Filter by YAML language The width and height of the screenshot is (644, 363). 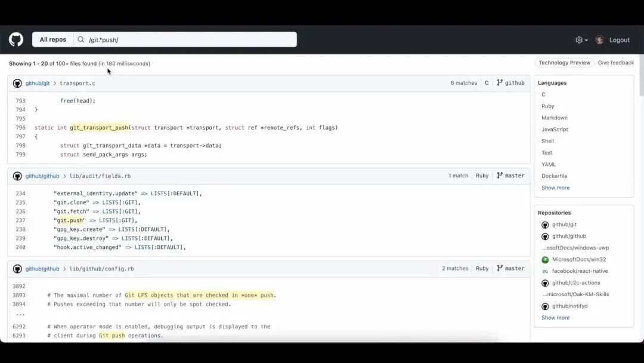(x=549, y=164)
